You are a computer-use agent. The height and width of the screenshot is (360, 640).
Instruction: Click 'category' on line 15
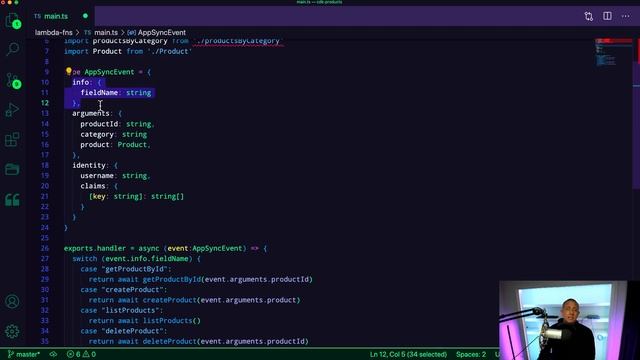click(x=97, y=134)
